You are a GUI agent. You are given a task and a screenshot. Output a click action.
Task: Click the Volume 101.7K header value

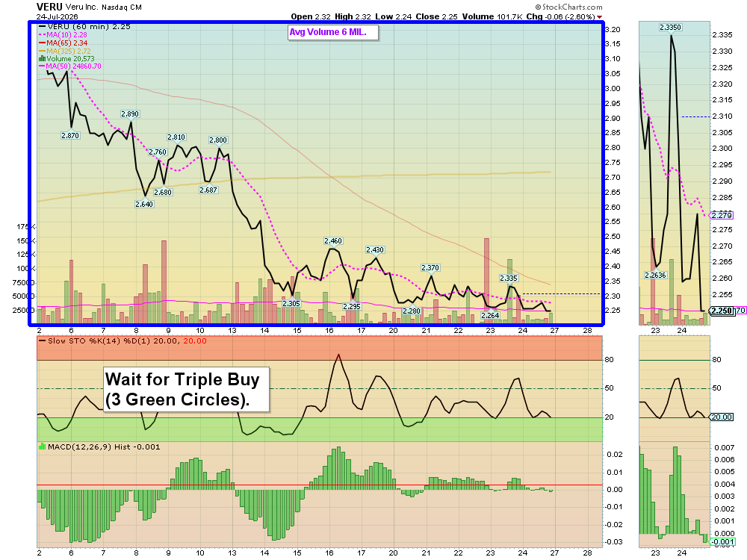492,16
